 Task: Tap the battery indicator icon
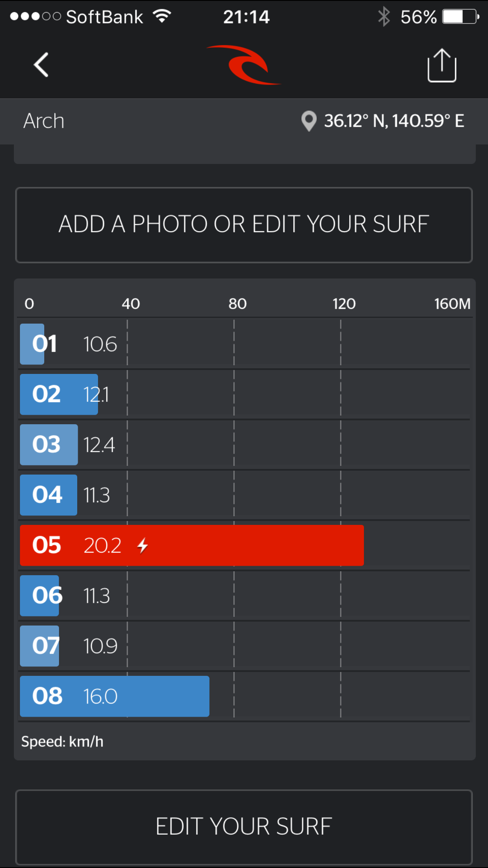click(x=460, y=17)
